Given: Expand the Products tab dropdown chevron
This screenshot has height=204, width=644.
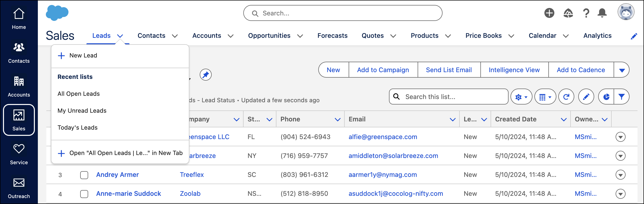Looking at the screenshot, I should click(x=448, y=36).
